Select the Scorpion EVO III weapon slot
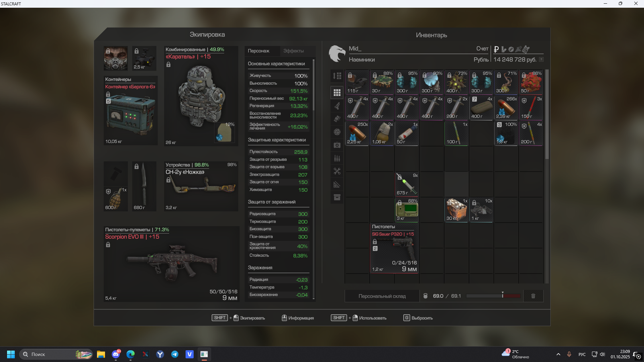This screenshot has height=362, width=644. click(x=171, y=264)
